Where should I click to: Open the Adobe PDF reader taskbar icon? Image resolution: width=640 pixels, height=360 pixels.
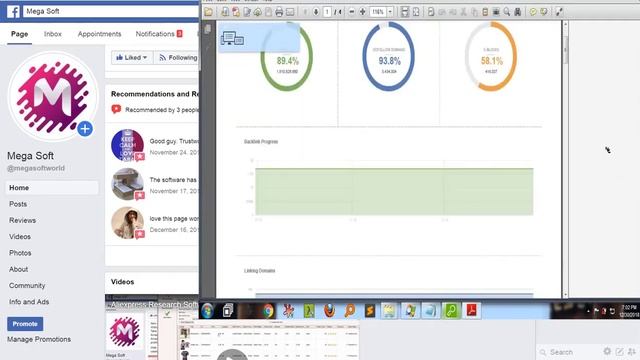[x=471, y=311]
